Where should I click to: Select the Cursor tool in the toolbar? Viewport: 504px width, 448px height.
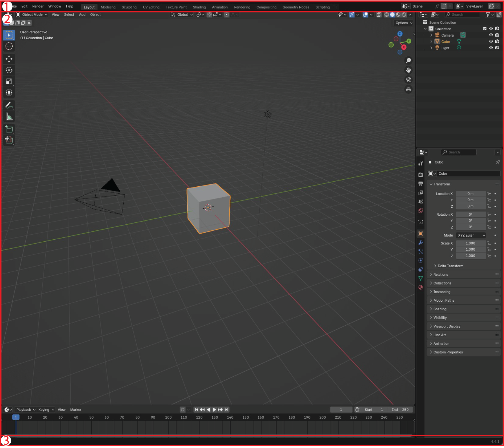pyautogui.click(x=9, y=46)
